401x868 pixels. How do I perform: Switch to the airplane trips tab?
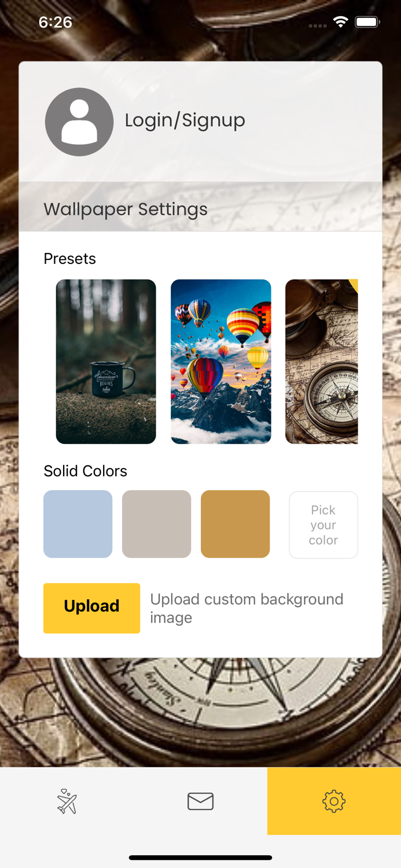(67, 801)
